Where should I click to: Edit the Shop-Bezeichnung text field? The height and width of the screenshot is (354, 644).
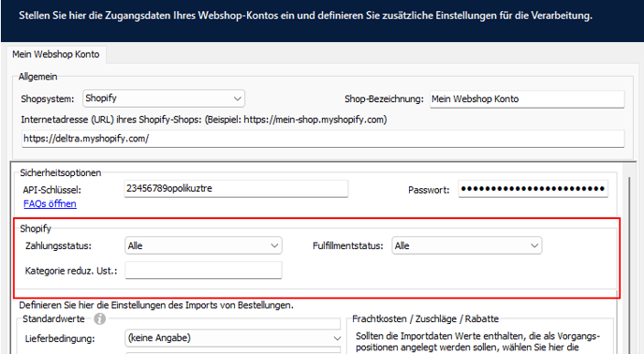click(x=527, y=99)
